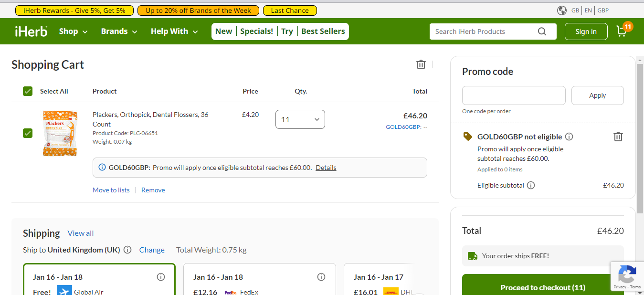Open the Best Sellers tab
The height and width of the screenshot is (295, 644).
point(323,31)
